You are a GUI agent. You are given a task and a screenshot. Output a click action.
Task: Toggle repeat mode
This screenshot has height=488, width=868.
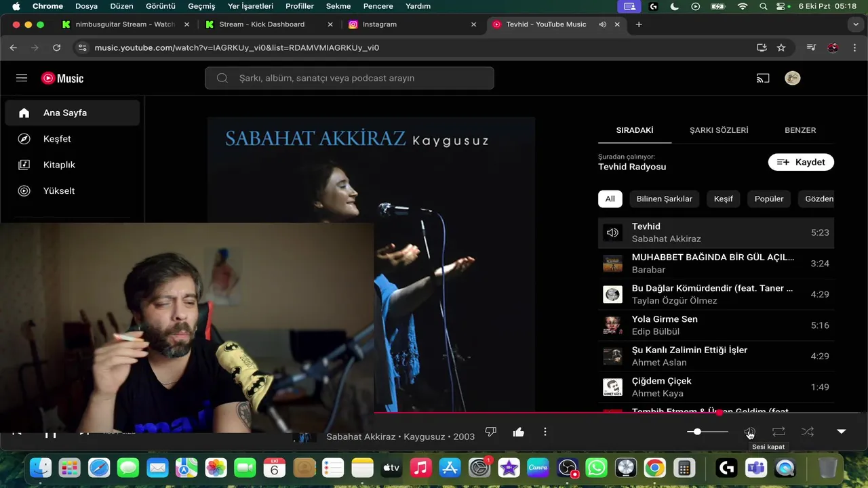(x=778, y=432)
